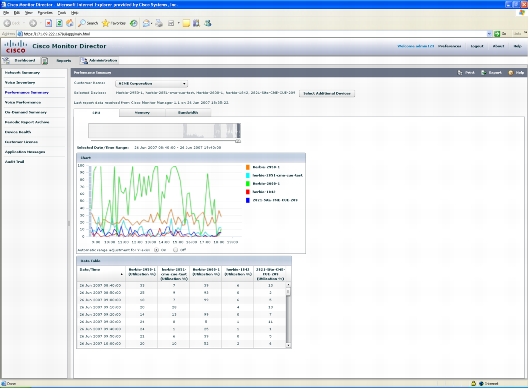This screenshot has height=389, width=530.
Task: Open Periodic Report Archive in sidebar
Action: click(27, 122)
